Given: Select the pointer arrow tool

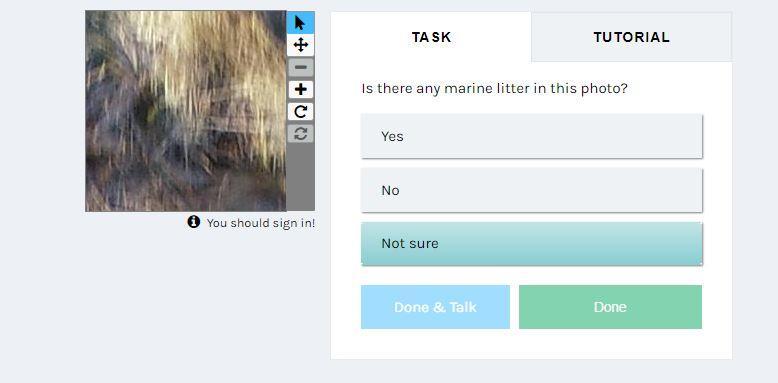Looking at the screenshot, I should (300, 23).
